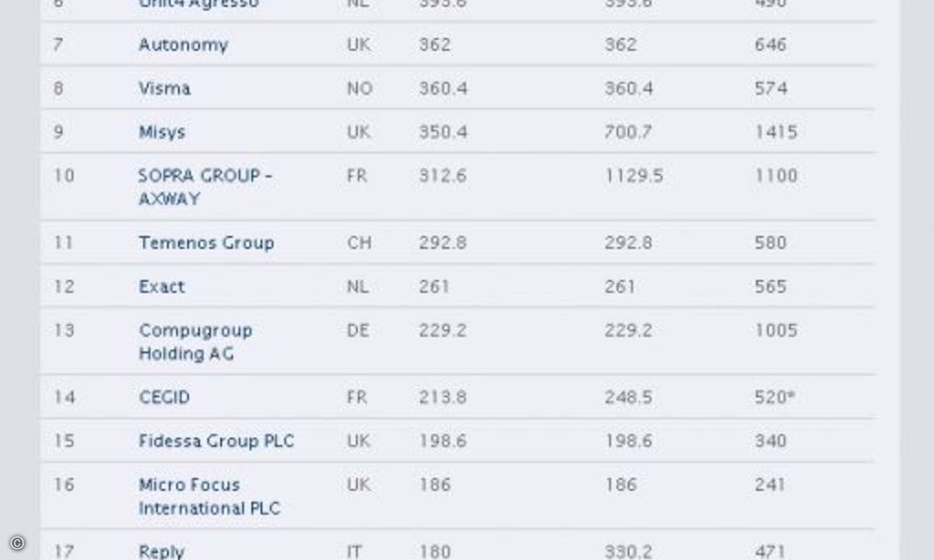Open Micro Focus International PLC entry
Image resolution: width=934 pixels, height=560 pixels.
209,496
